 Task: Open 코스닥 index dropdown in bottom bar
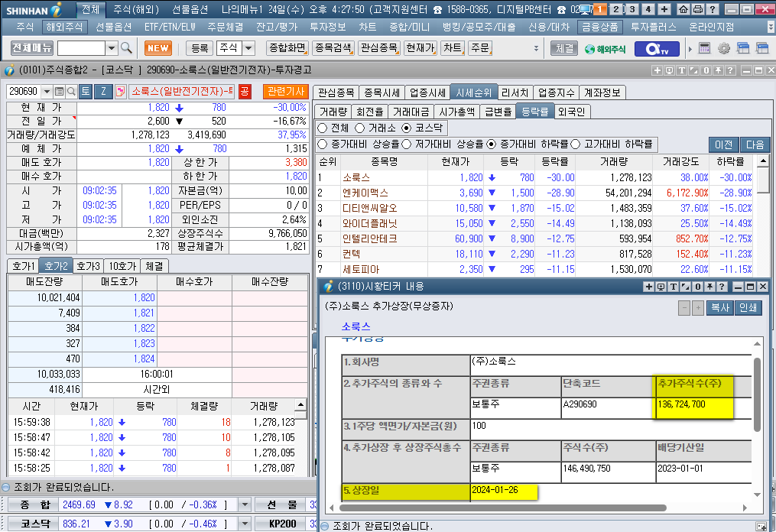pyautogui.click(x=245, y=524)
